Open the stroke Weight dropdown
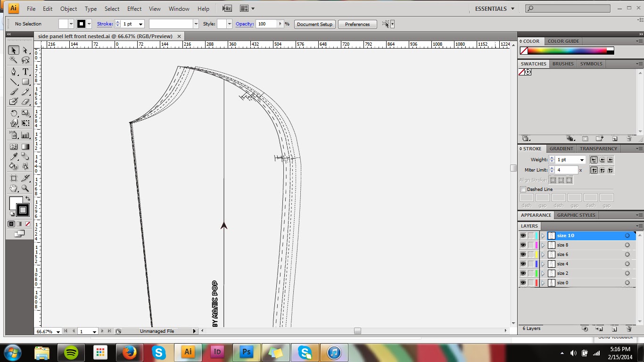 coord(582,160)
